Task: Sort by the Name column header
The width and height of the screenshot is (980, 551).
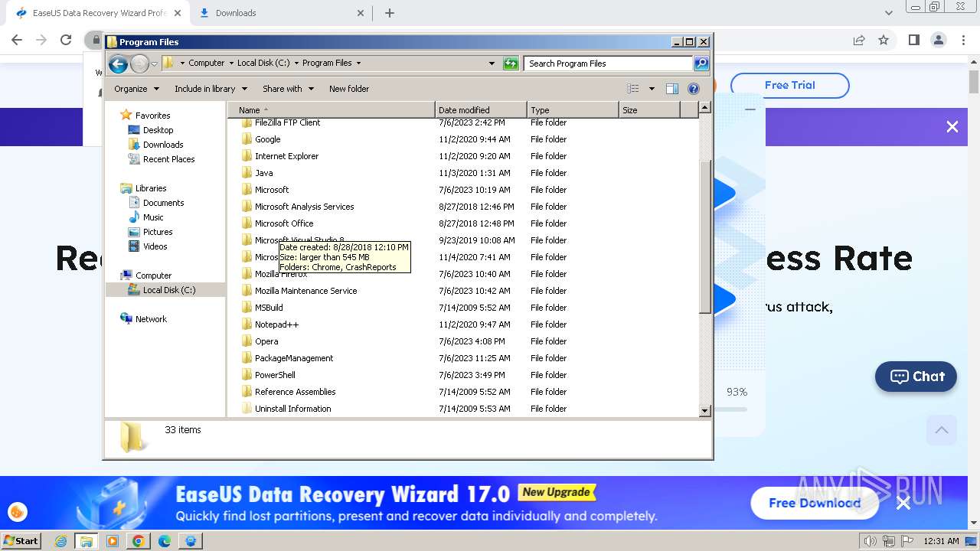Action: tap(331, 110)
